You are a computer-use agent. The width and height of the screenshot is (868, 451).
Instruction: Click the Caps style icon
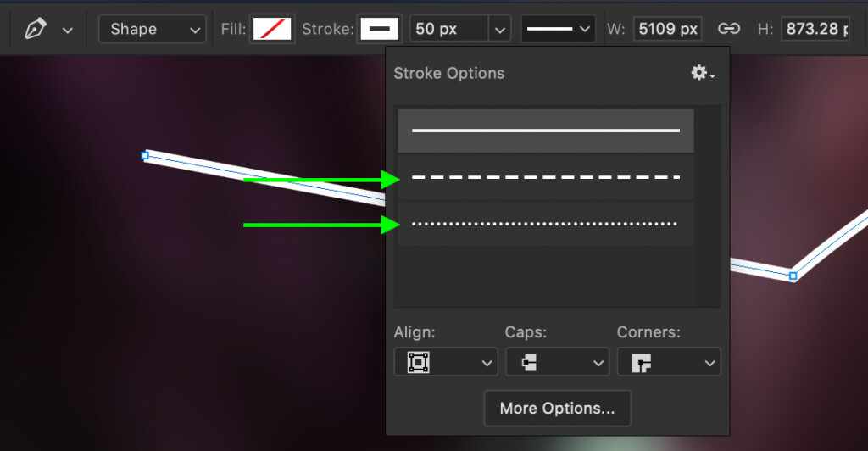point(529,363)
